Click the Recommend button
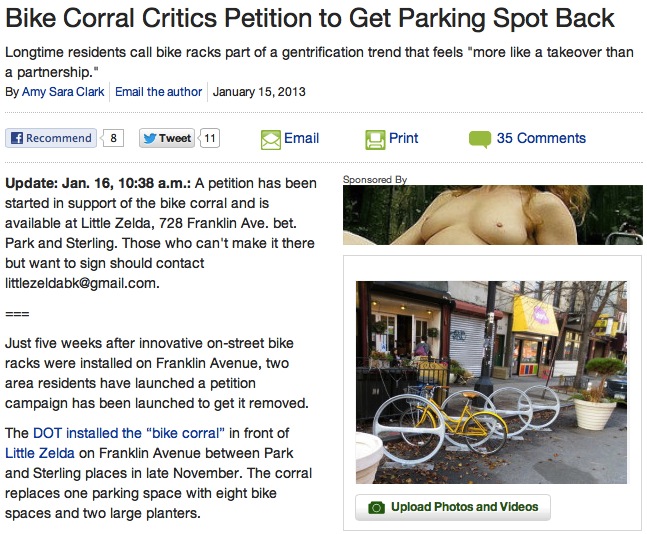The width and height of the screenshot is (647, 534). [51, 138]
